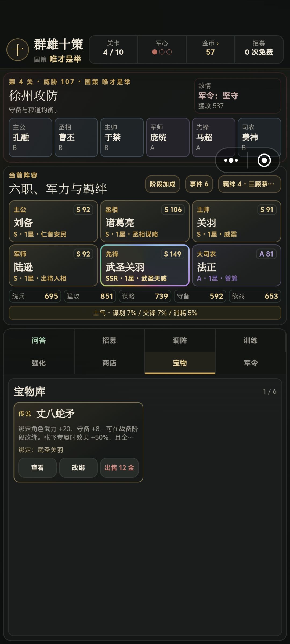Select the 丞相 诸葛亮 hero card
Viewport: 290px width, 644px height.
(145, 221)
